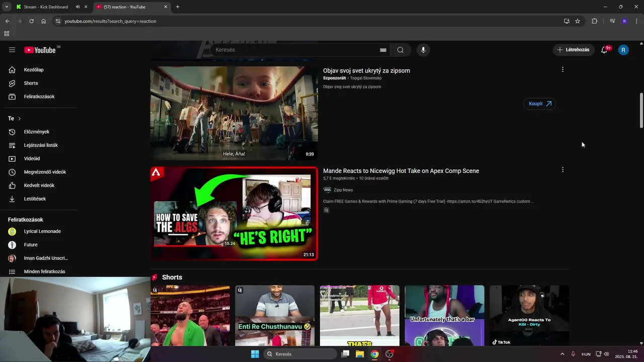Close the Kick Dashboard tab
Viewport: 644px width, 362px height.
pyautogui.click(x=86, y=7)
